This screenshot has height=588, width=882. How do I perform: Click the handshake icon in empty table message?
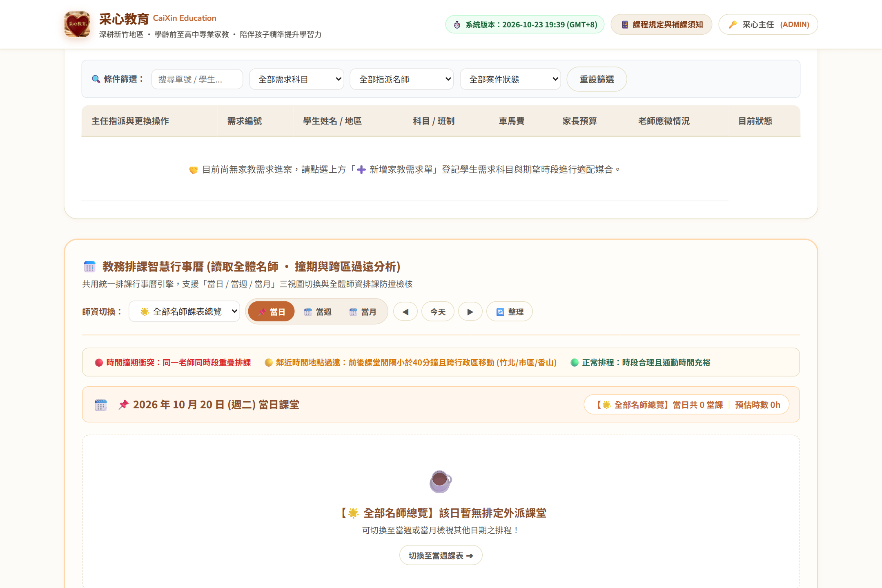[x=194, y=169]
